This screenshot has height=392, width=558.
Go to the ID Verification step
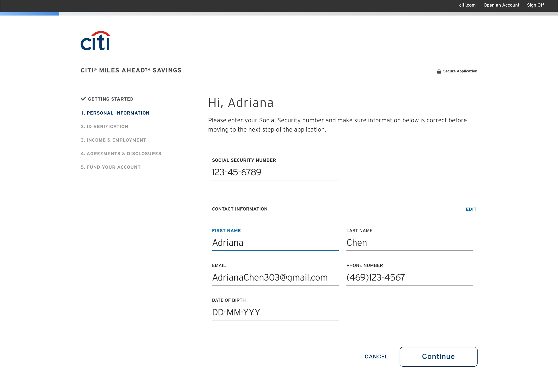tap(104, 126)
